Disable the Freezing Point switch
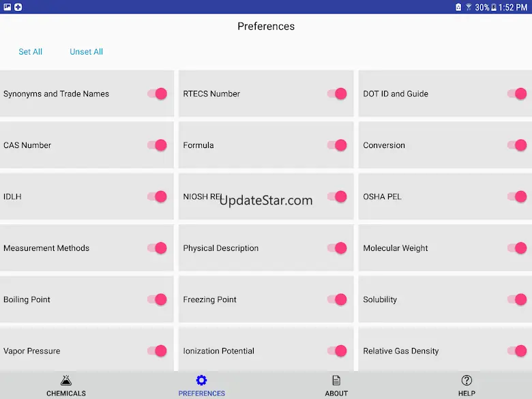 (337, 299)
